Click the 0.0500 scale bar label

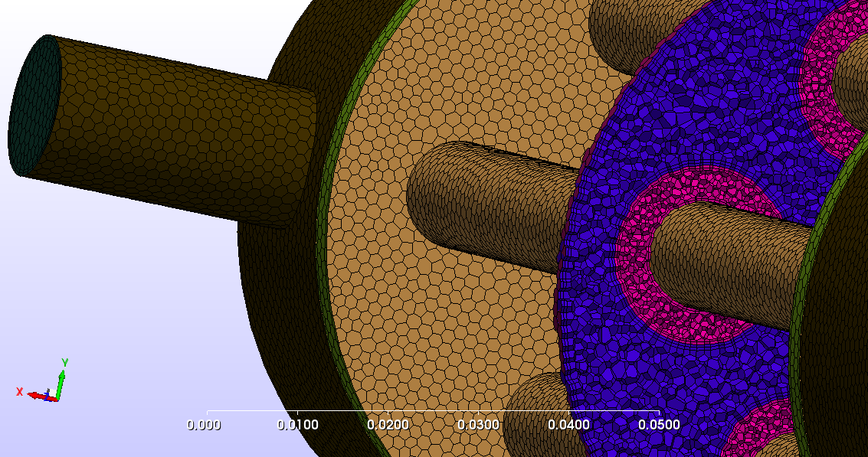tap(659, 425)
